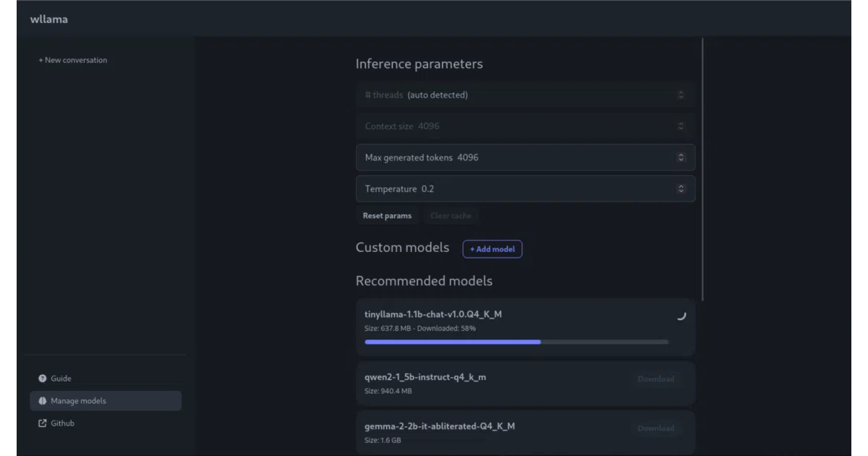The width and height of the screenshot is (868, 456).
Task: Click the Context size input field
Action: tap(525, 126)
